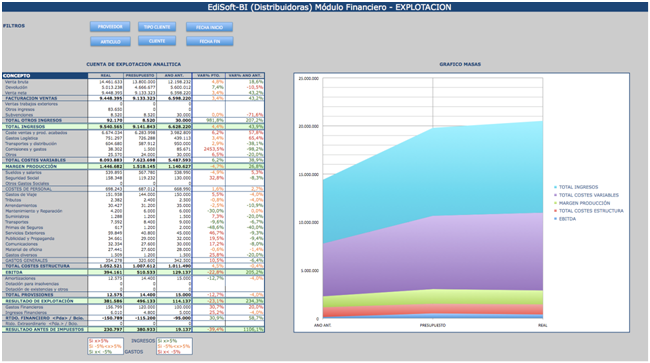Select the RESULTADO ANTES DE IMPUESTOS row
This screenshot has height=363, width=650.
[133, 329]
